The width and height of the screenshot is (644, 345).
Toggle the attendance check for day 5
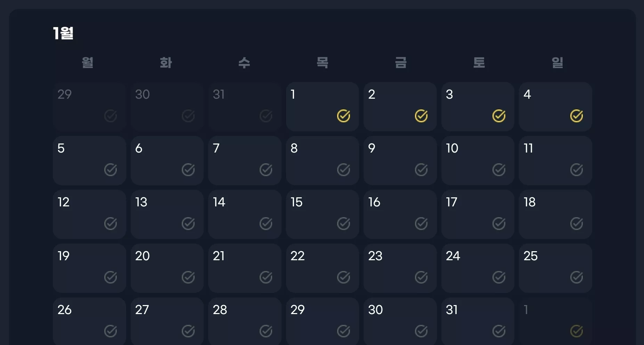111,170
